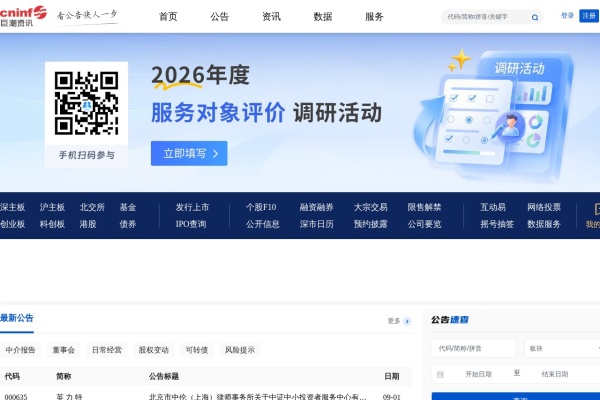The height and width of the screenshot is (400, 600).
Task: Click the 立即填写 button
Action: point(189,153)
